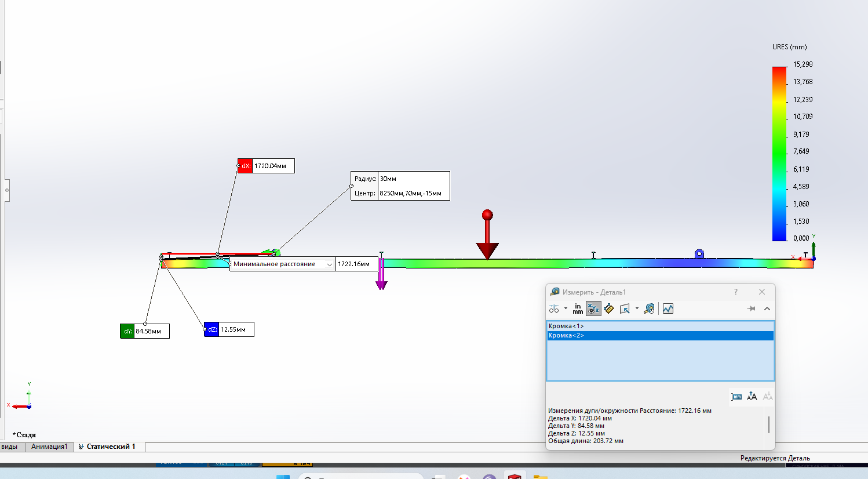Click the URES color legend bar
The image size is (868, 479).
tap(779, 154)
